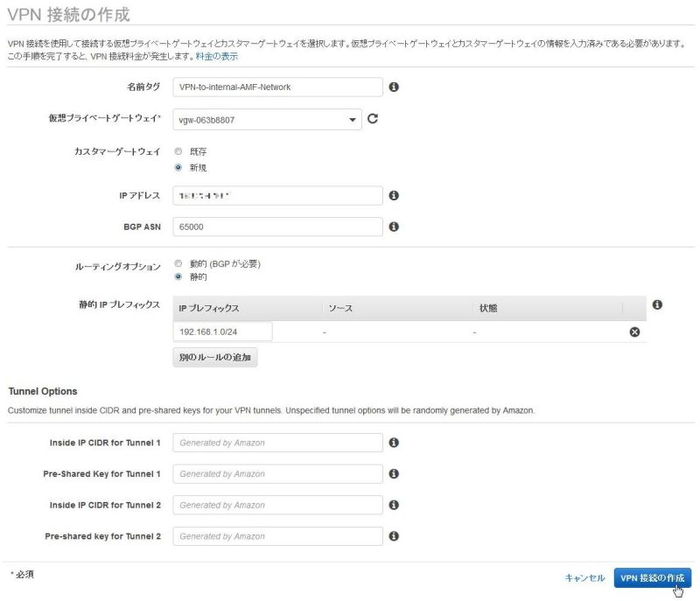Click info icon beside IP アドレス field

(x=394, y=195)
